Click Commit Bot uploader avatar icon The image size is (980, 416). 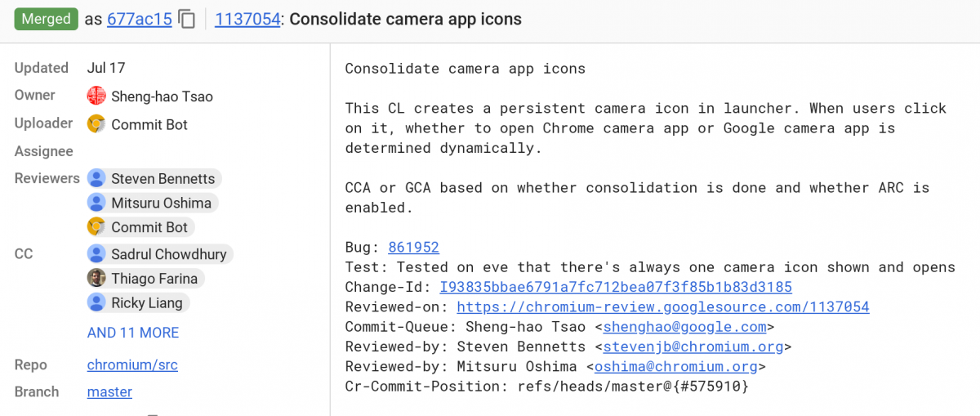point(96,124)
